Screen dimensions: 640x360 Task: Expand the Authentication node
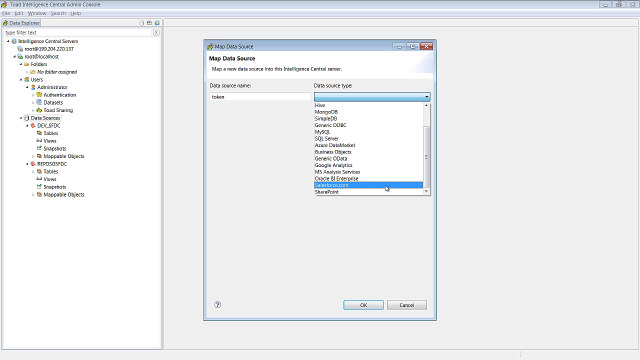(33, 95)
